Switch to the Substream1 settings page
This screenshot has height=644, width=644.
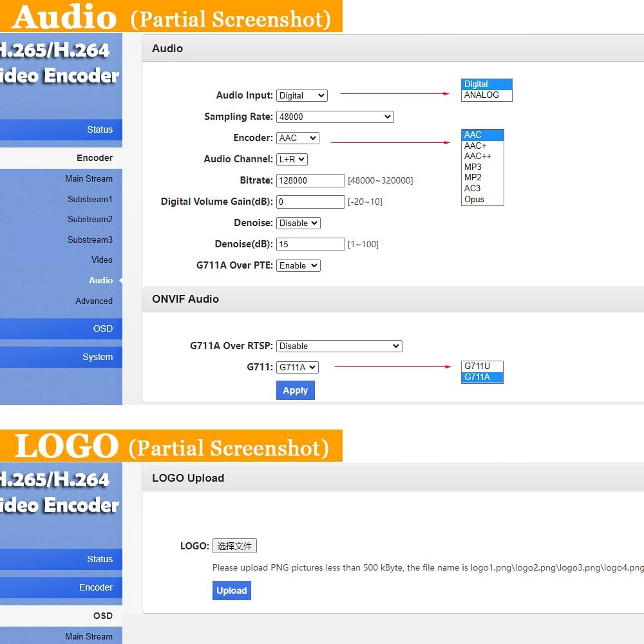pos(90,199)
